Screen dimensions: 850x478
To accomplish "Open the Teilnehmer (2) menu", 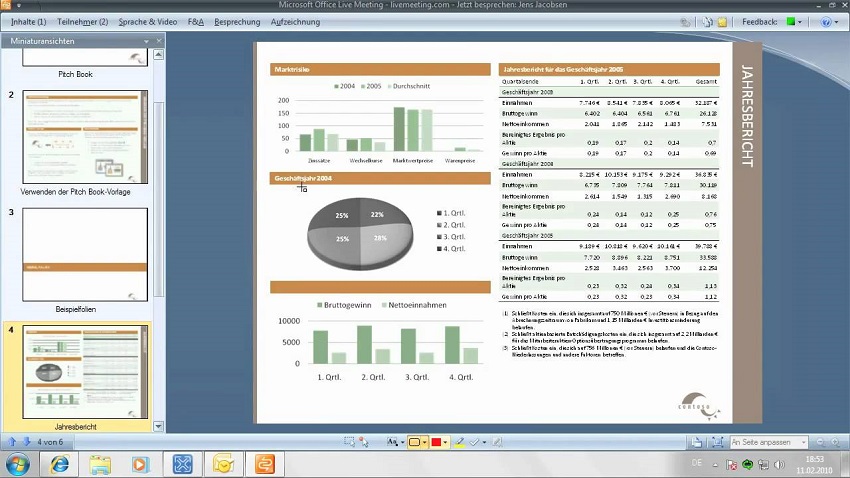I will pyautogui.click(x=82, y=21).
